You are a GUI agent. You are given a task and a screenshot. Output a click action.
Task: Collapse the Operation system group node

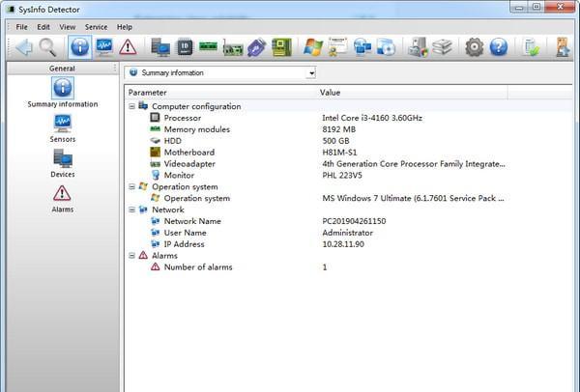coord(131,186)
